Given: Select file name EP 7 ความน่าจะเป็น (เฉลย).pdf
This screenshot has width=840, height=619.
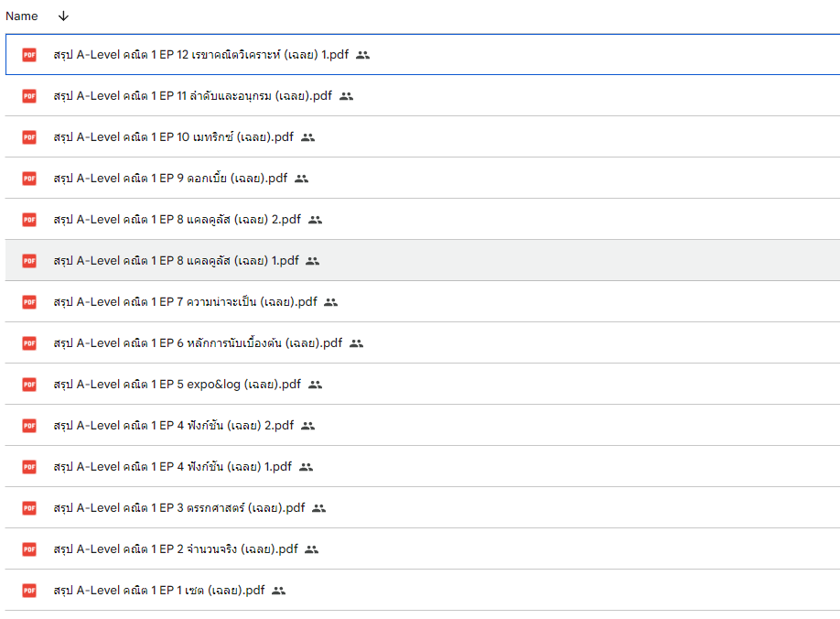Looking at the screenshot, I should [x=186, y=302].
